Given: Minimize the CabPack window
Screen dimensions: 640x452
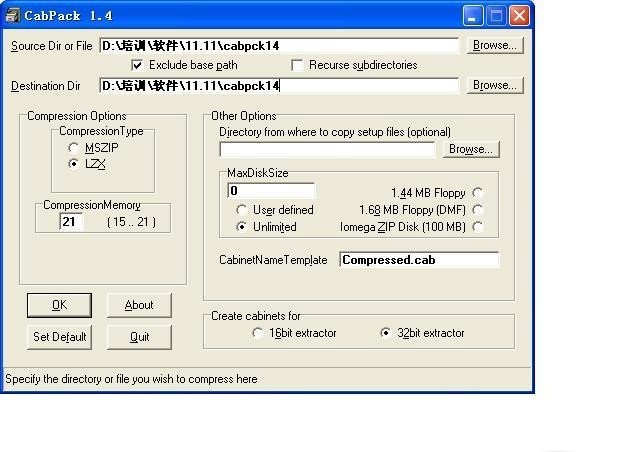Looking at the screenshot, I should click(473, 16).
